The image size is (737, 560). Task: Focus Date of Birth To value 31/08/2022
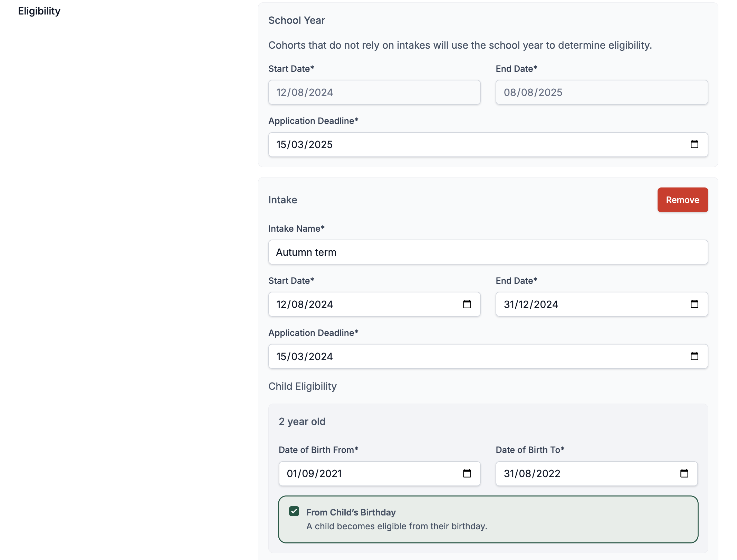532,474
